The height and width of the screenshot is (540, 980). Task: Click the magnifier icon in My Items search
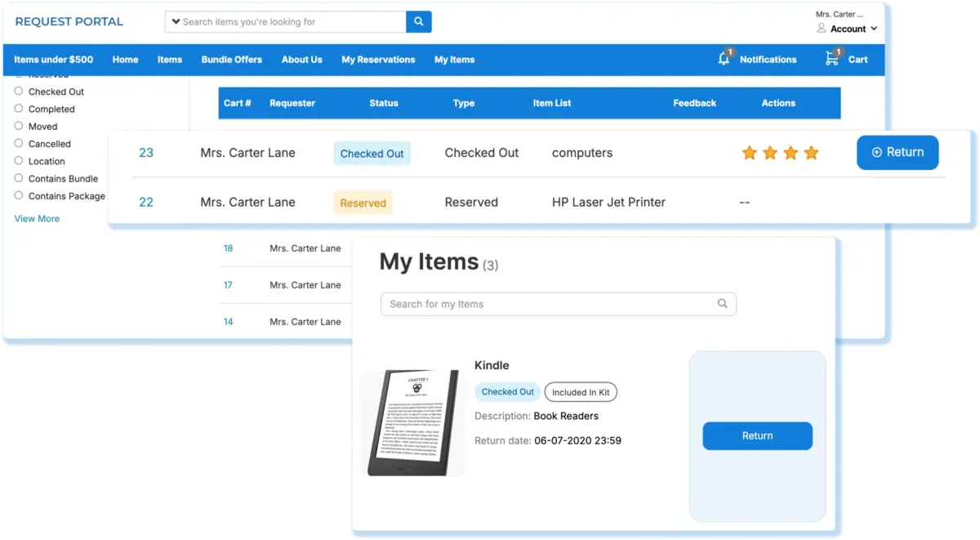[722, 304]
